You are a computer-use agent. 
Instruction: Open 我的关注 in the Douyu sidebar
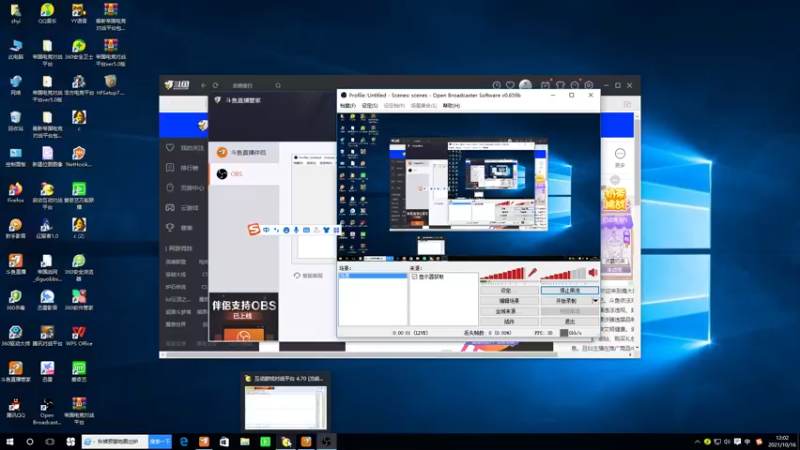point(185,148)
